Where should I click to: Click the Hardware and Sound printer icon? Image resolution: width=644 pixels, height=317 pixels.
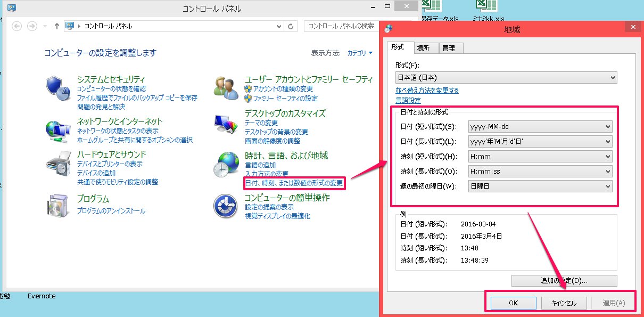(x=57, y=165)
